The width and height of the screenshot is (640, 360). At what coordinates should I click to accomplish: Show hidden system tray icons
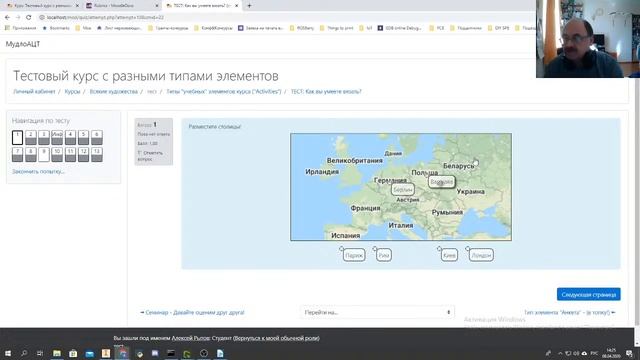click(x=560, y=353)
